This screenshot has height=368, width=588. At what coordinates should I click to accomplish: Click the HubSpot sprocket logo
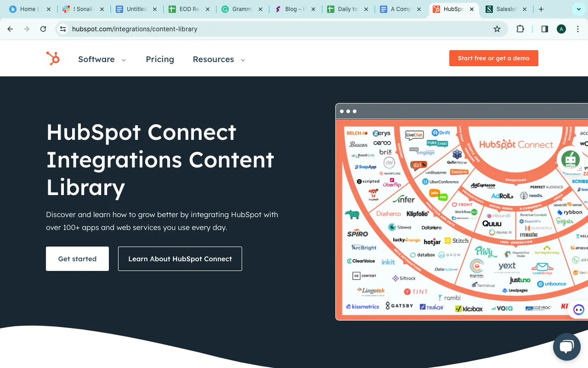point(53,58)
